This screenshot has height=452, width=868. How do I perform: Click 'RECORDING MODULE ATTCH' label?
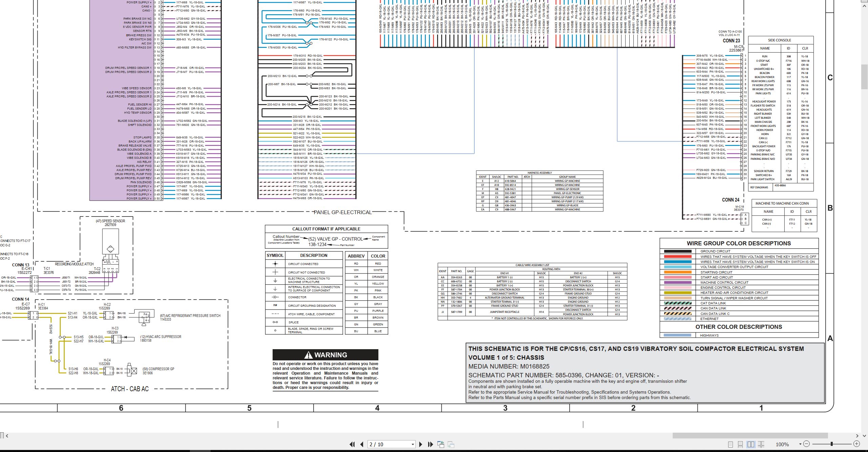point(74,264)
